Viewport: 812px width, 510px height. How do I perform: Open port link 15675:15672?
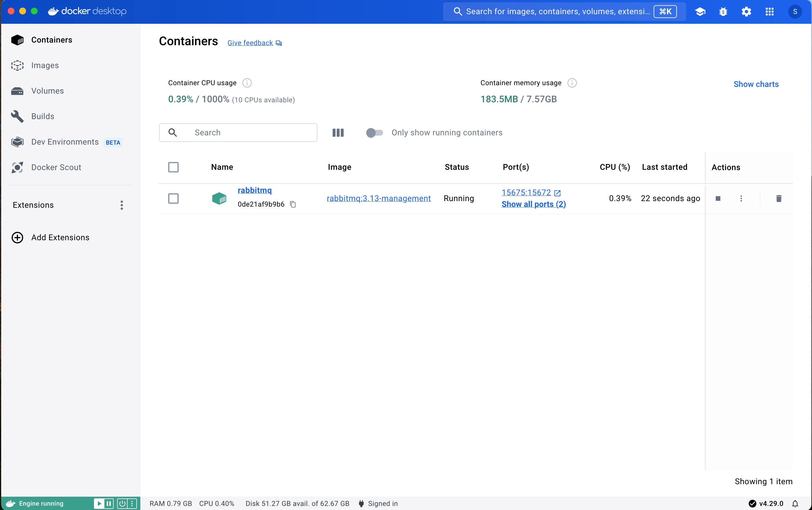coord(526,193)
